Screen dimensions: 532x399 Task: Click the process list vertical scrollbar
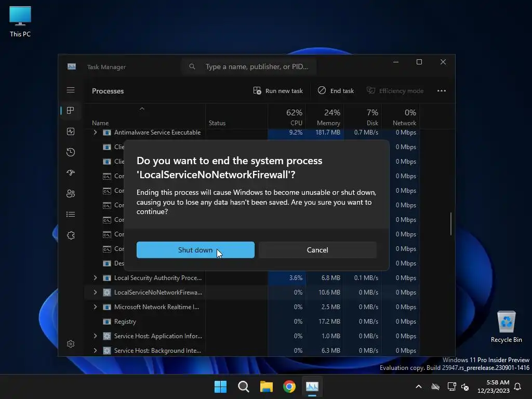click(451, 224)
